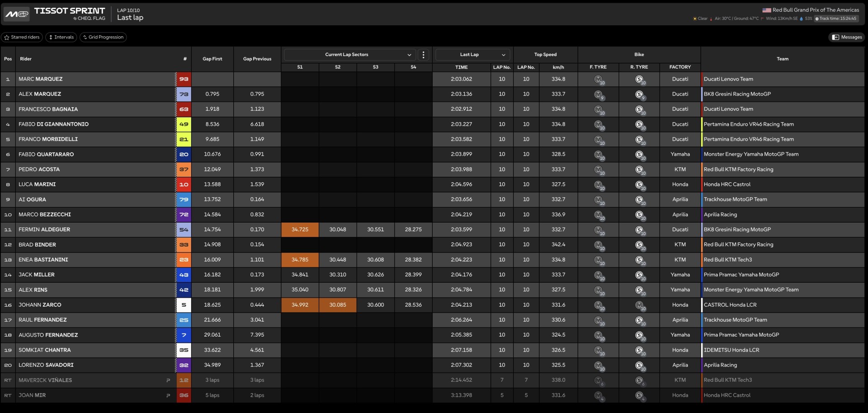Viewport: 868px width, 413px height.
Task: Click the F. TYRE column header
Action: pos(598,67)
